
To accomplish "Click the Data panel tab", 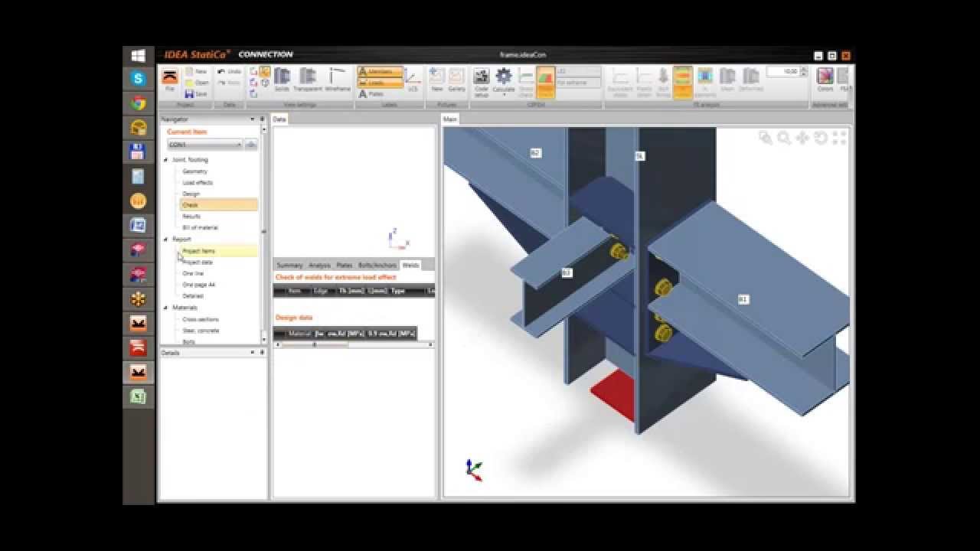I will [279, 119].
